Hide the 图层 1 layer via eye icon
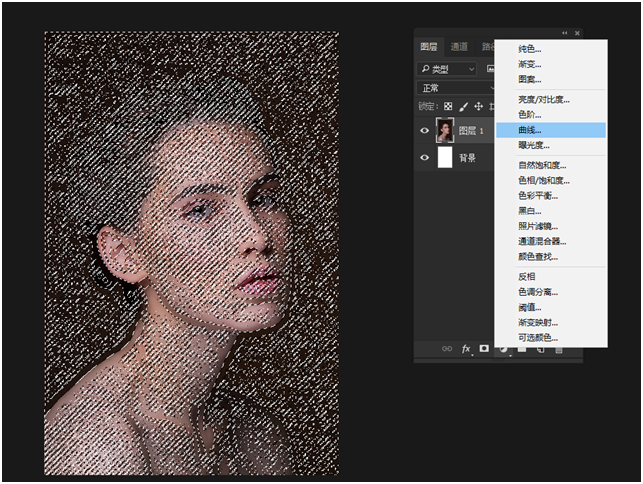643x484 pixels. (x=424, y=130)
